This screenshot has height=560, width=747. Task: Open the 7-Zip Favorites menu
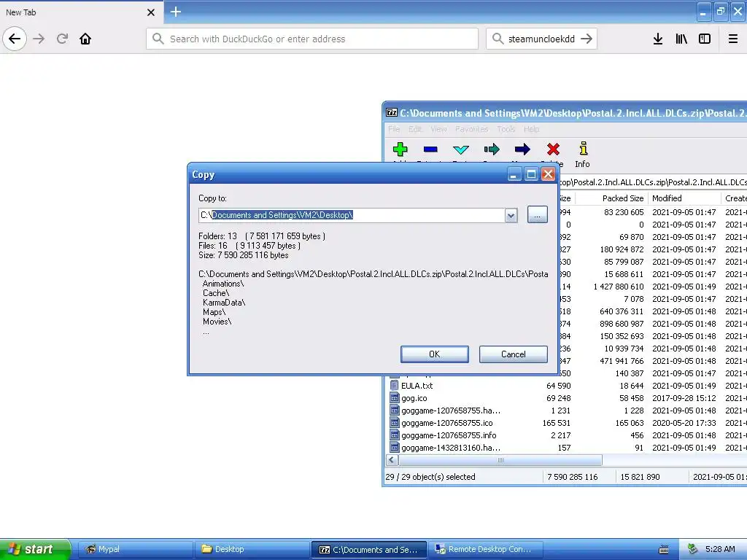[x=472, y=129]
